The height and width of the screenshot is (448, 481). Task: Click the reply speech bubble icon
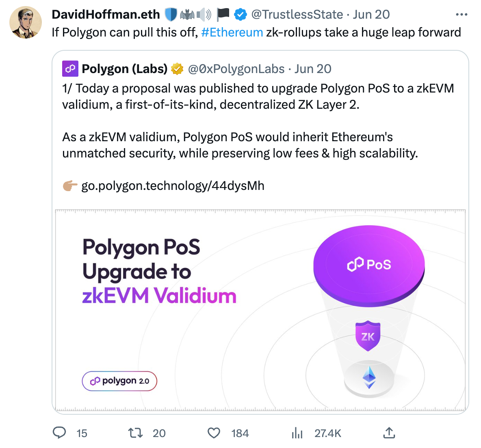59,433
